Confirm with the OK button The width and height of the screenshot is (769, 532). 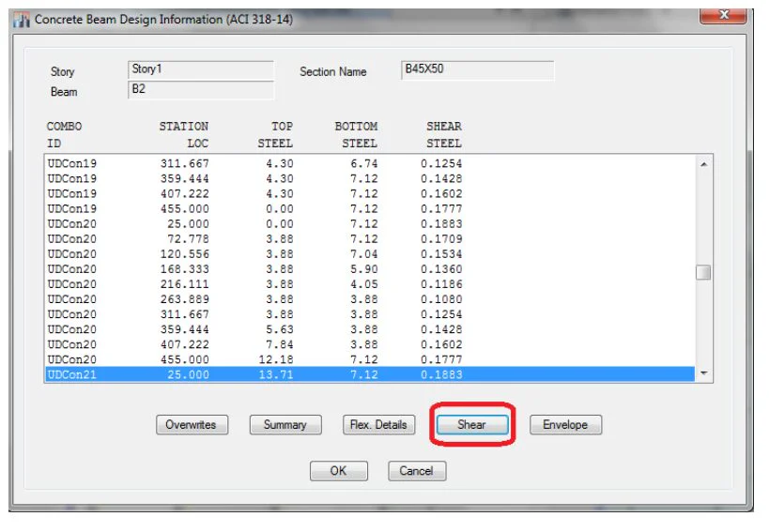point(338,471)
